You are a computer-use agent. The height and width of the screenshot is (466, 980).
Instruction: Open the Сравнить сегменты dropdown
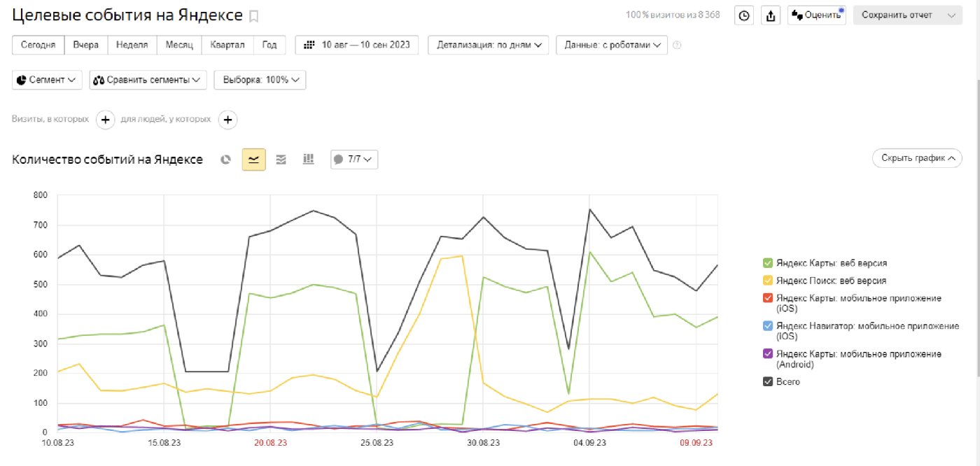pos(148,80)
